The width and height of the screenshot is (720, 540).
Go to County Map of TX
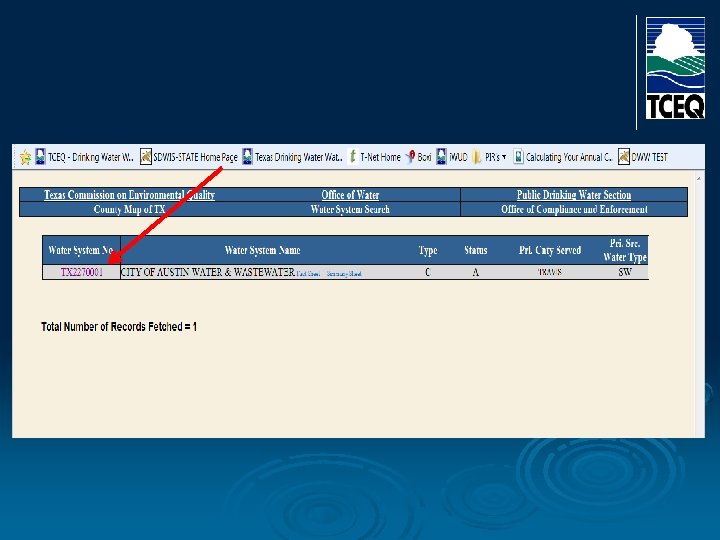129,209
